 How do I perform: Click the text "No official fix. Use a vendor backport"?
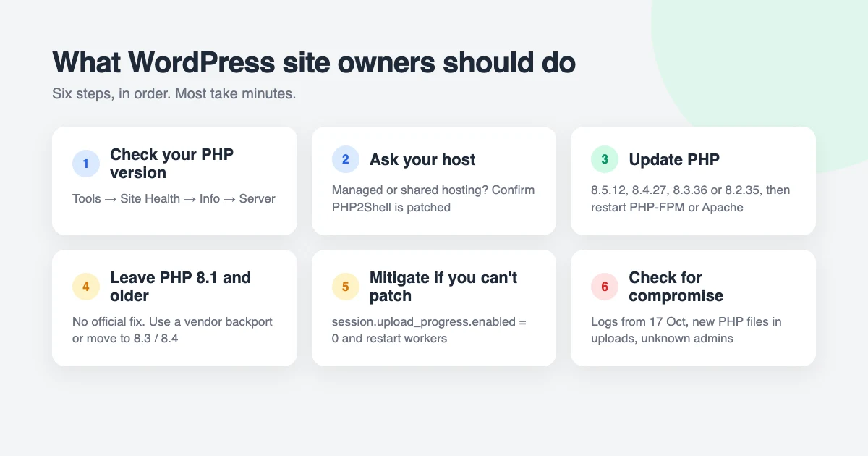pyautogui.click(x=172, y=321)
